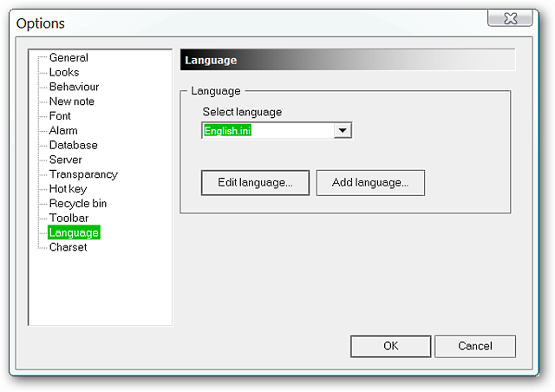Go to Behaviour settings
This screenshot has width=555, height=392.
[74, 87]
